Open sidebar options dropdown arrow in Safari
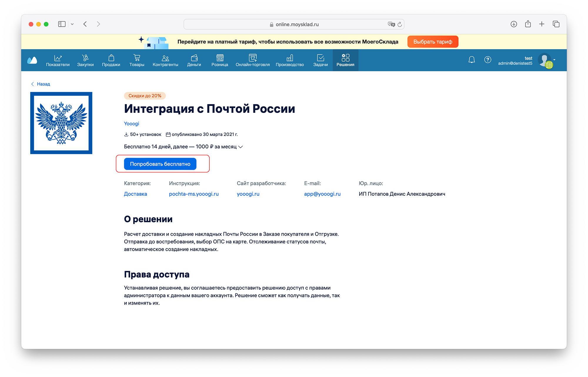588x377 pixels. tap(72, 24)
